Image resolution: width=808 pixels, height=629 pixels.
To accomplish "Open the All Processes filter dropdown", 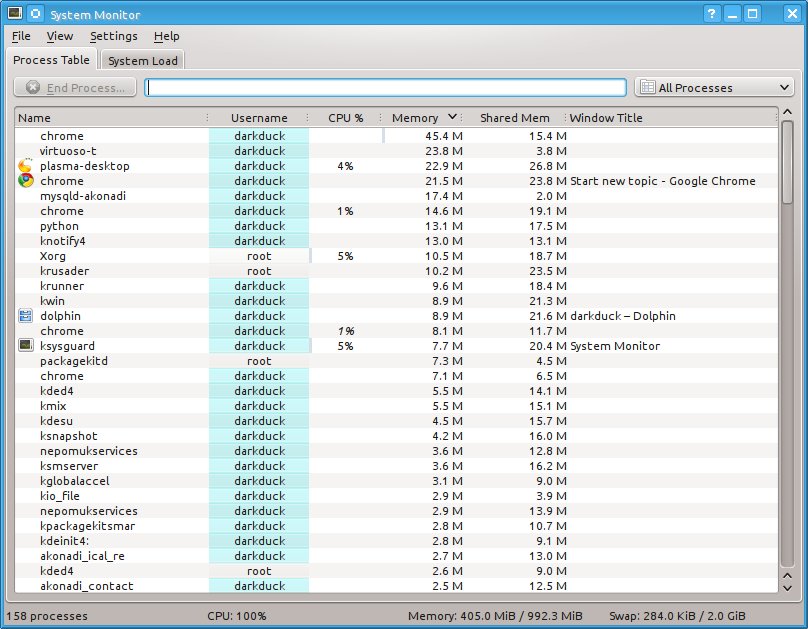I will click(714, 88).
